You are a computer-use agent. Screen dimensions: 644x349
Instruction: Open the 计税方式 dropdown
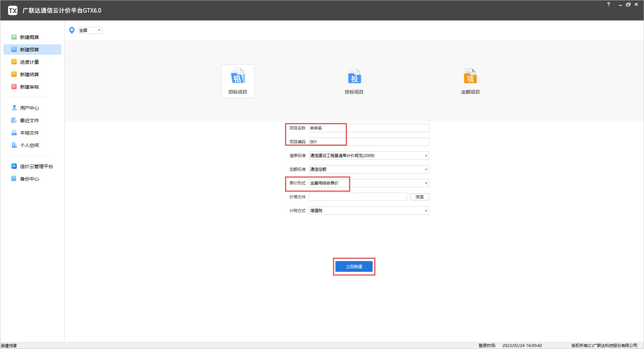click(x=426, y=211)
